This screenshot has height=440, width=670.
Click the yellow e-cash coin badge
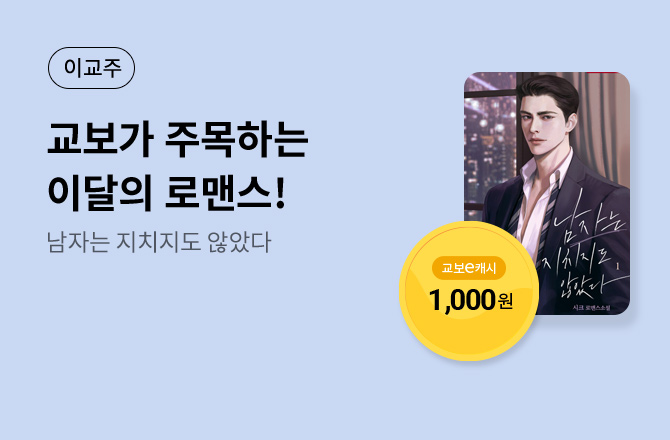(469, 291)
